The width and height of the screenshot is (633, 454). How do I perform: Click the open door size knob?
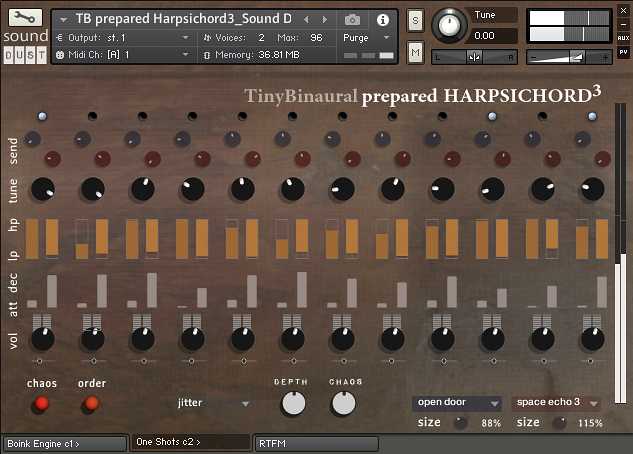[x=460, y=423]
